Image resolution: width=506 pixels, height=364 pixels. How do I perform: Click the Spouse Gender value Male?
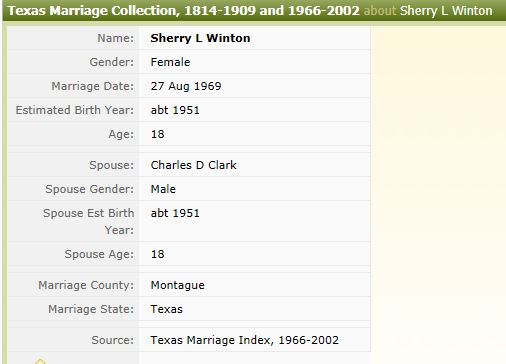point(163,189)
